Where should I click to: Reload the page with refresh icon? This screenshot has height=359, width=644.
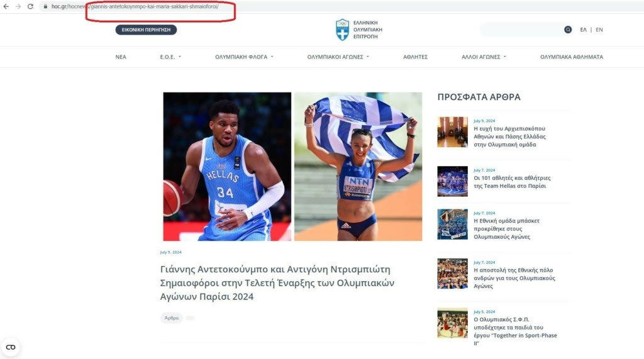[30, 6]
